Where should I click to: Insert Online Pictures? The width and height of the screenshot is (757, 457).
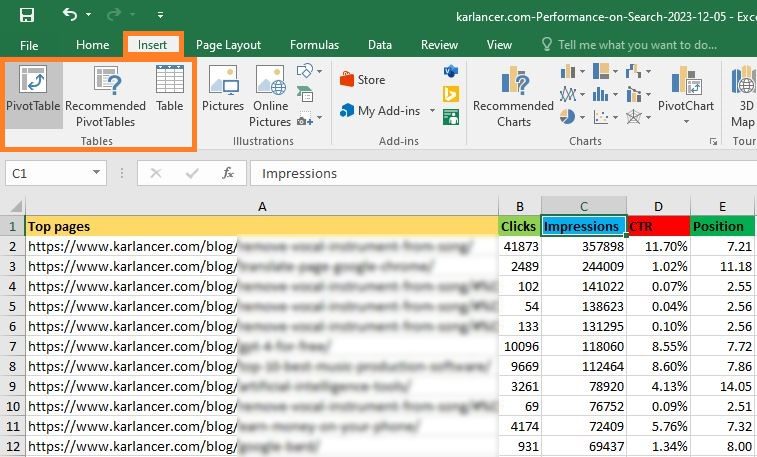270,97
